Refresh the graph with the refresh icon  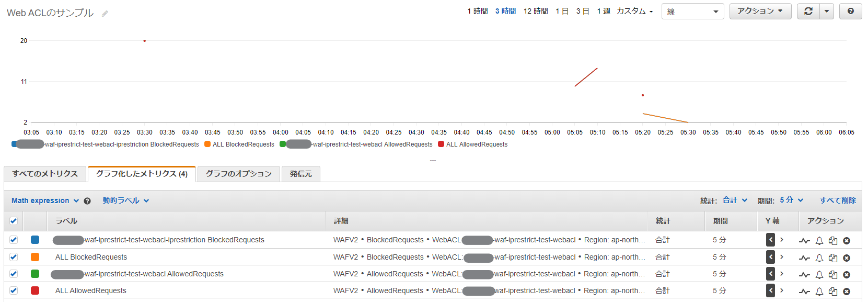tap(808, 11)
